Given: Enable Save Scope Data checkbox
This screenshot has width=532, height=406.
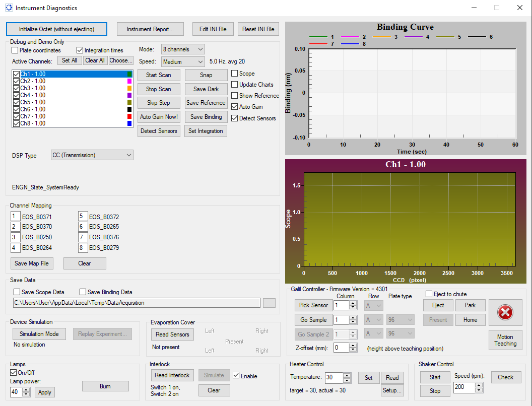Looking at the screenshot, I should tap(17, 292).
